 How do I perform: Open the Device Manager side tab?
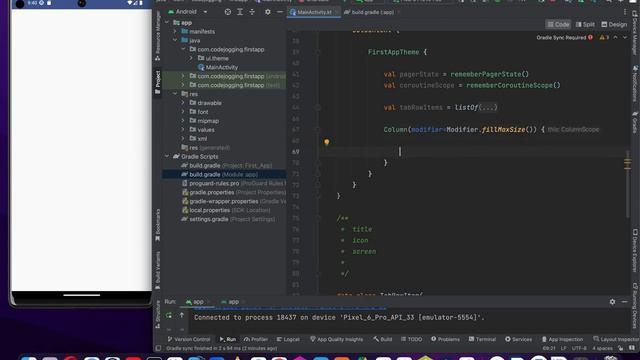635,33
